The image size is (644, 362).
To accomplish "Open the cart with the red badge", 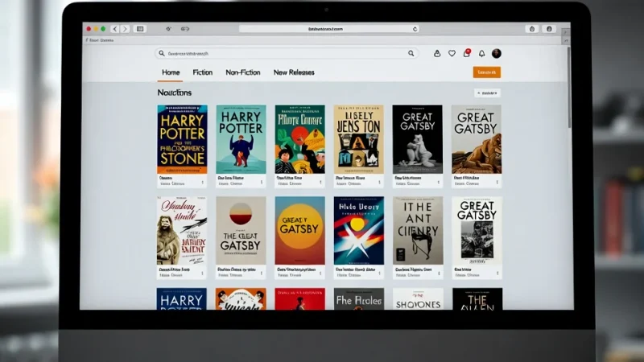I will pyautogui.click(x=467, y=53).
